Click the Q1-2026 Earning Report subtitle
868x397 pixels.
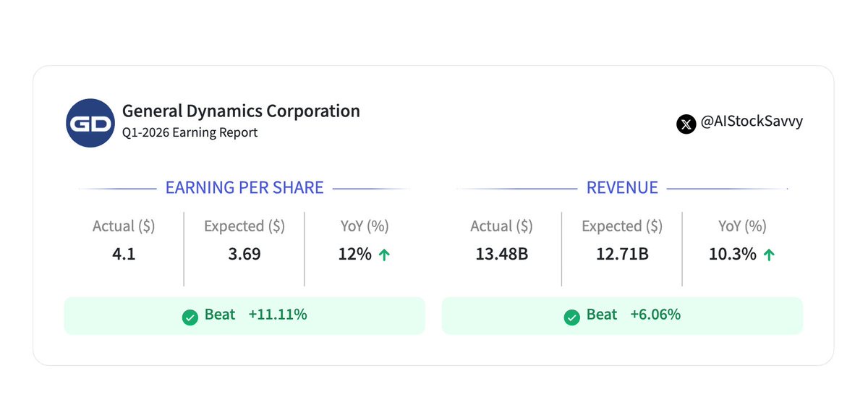point(190,133)
